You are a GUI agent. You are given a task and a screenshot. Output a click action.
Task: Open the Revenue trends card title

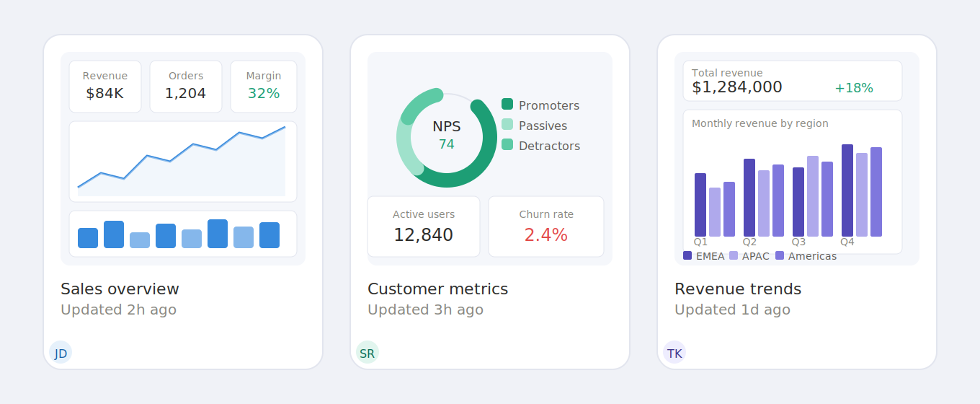point(738,289)
